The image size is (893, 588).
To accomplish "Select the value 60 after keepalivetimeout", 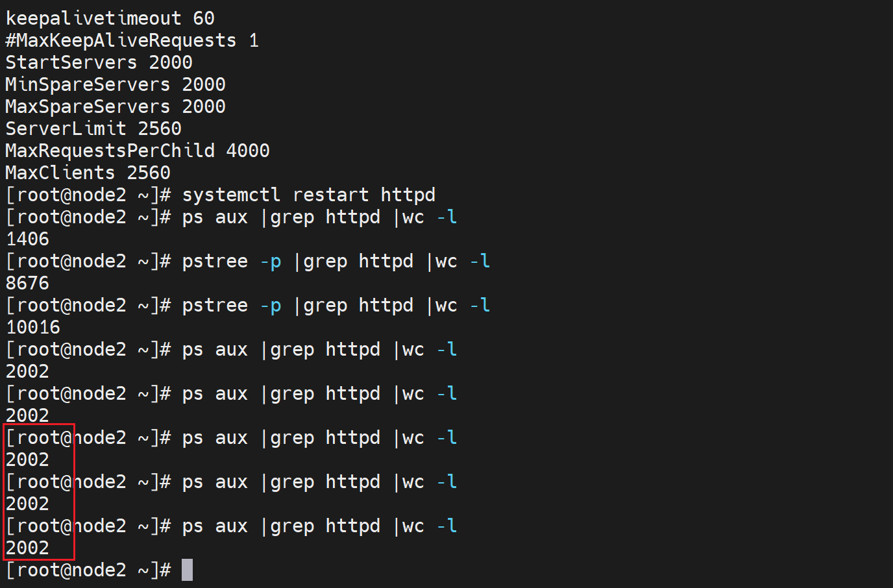I will click(203, 18).
